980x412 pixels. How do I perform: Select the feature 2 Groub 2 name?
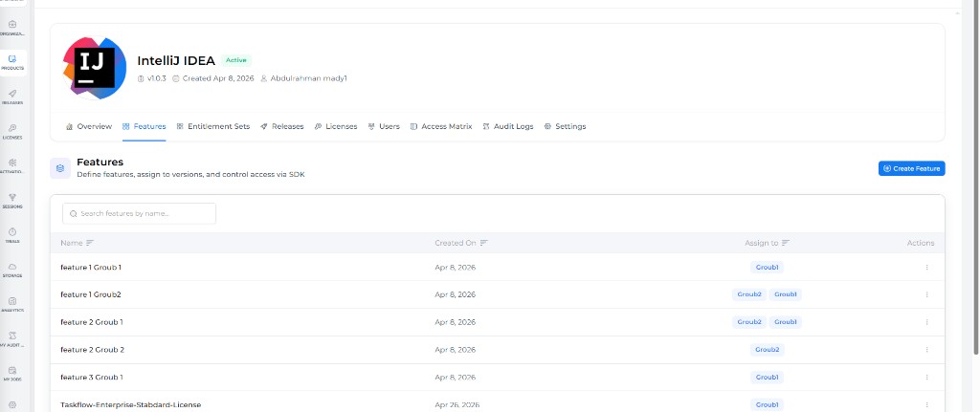tap(93, 350)
